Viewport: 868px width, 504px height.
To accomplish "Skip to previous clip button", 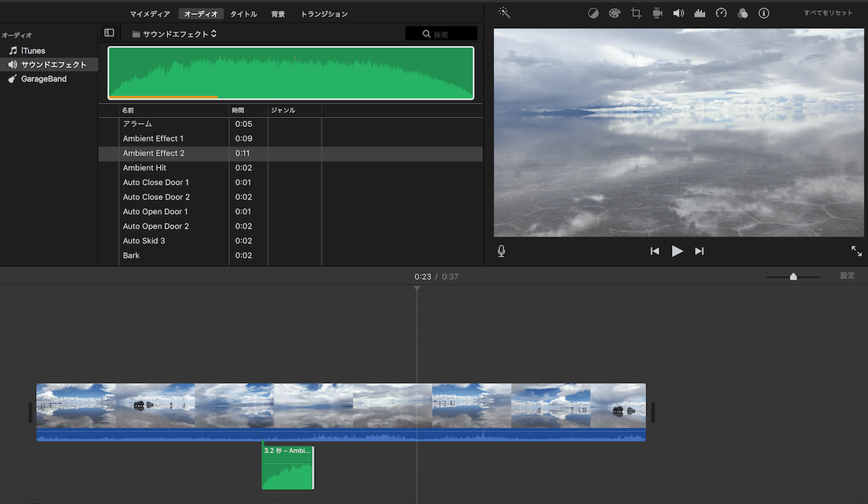I will [654, 251].
